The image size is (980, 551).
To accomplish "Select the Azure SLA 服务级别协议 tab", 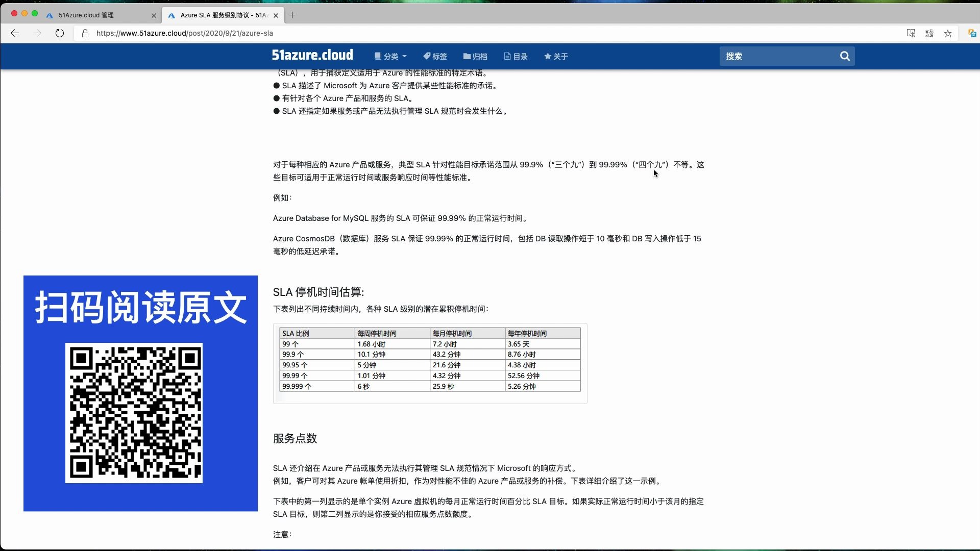I will coord(224,15).
